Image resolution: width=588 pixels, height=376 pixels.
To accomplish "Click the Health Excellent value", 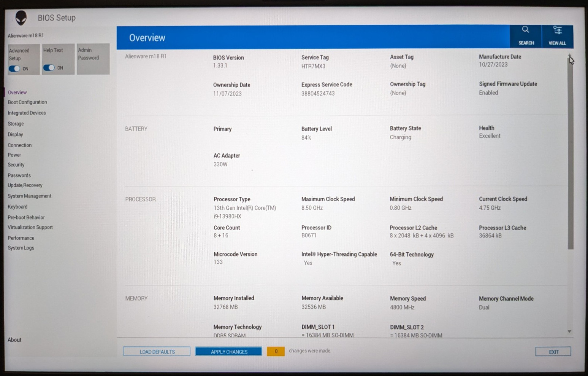I will [490, 136].
